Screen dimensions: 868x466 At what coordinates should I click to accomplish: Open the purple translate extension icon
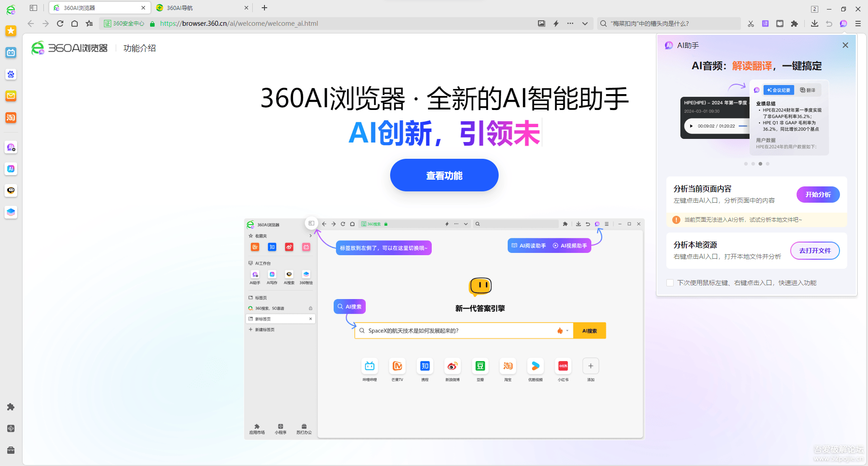(x=765, y=24)
